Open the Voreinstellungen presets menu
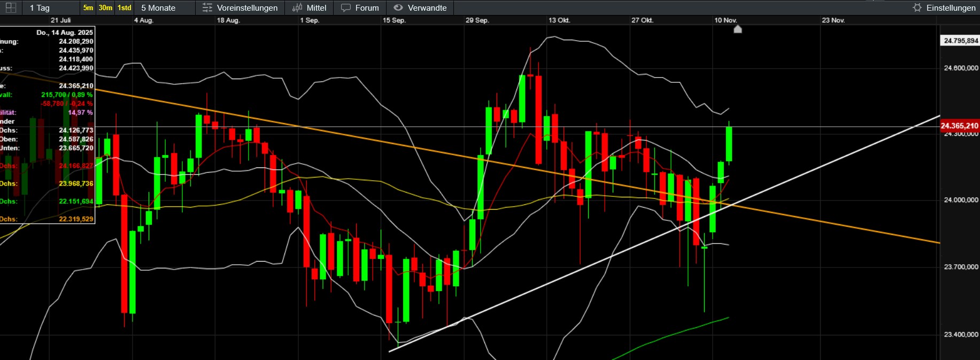Image resolution: width=980 pixels, height=360 pixels. point(240,7)
